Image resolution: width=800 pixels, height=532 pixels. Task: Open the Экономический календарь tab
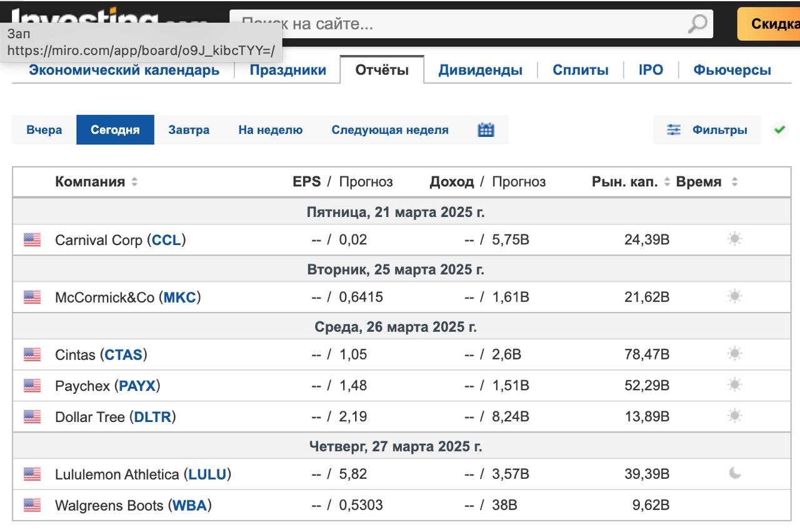coord(124,70)
